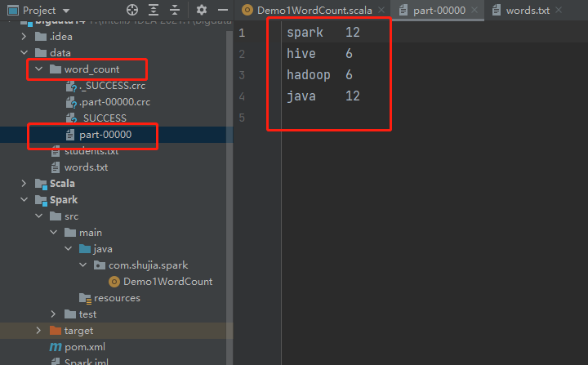
Task: Select the word_count folder icon
Action: tap(56, 69)
